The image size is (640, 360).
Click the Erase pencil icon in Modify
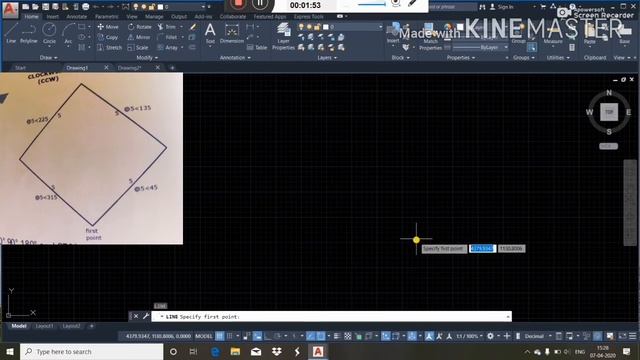(x=193, y=27)
